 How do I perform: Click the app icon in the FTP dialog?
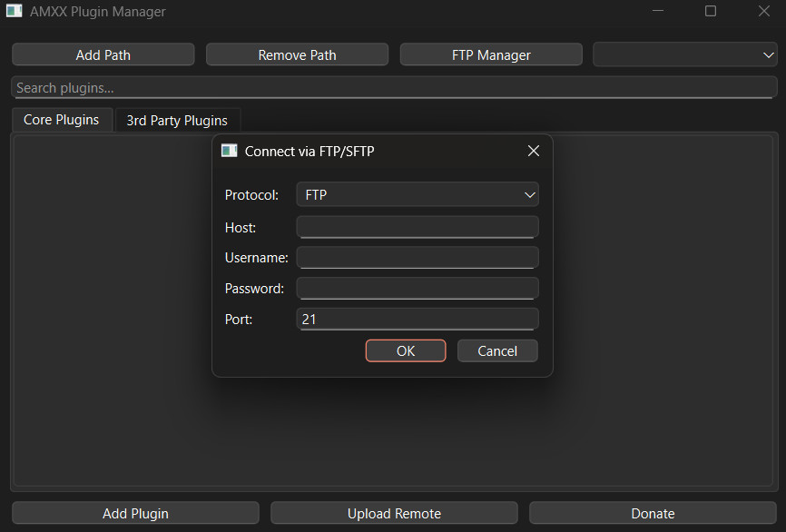point(229,151)
